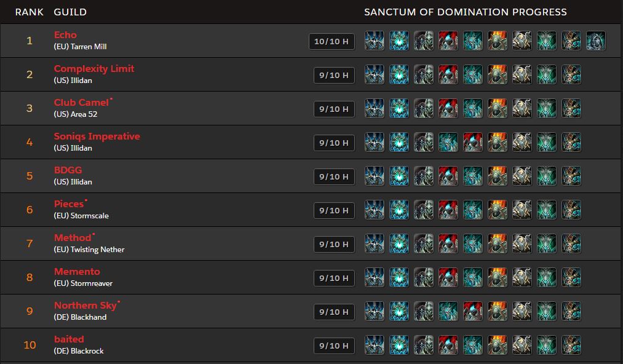Click the 9/10 H badge for Memento
This screenshot has height=364, width=623.
tap(334, 278)
